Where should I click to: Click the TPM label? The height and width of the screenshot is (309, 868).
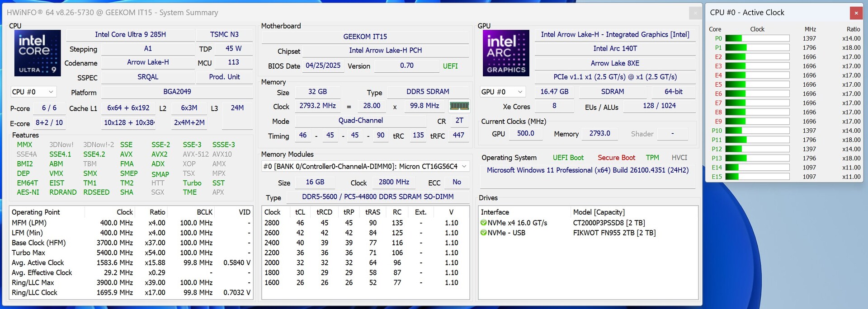point(652,158)
